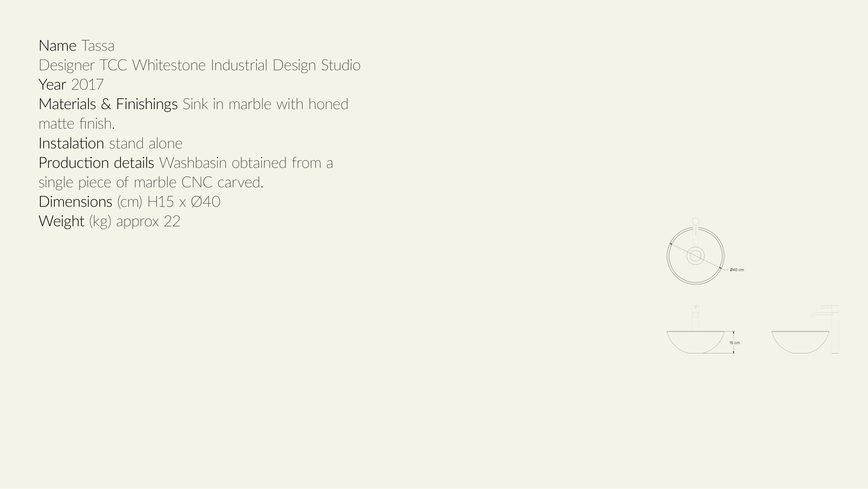Click the "single piece of marble CNC carved." line
This screenshot has width=868, height=489.
click(151, 182)
